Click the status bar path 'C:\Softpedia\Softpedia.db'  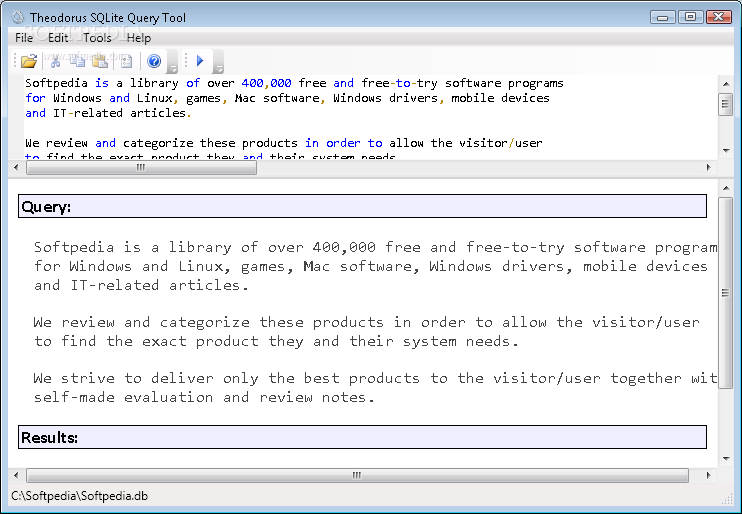80,496
